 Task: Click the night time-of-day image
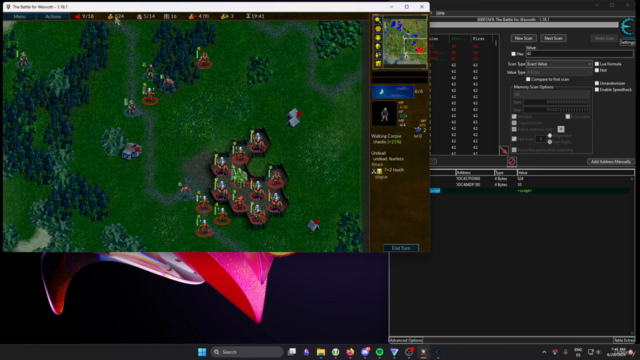(x=392, y=92)
